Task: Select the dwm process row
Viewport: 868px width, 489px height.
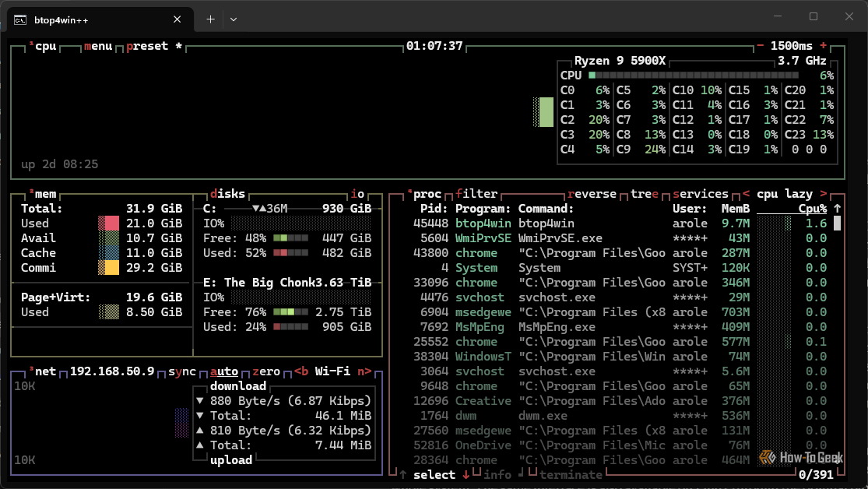Action: point(620,416)
